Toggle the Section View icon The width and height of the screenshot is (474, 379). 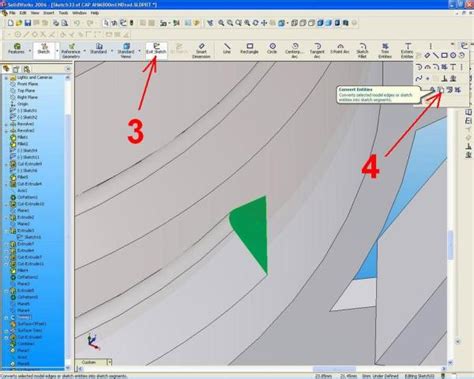346,23
